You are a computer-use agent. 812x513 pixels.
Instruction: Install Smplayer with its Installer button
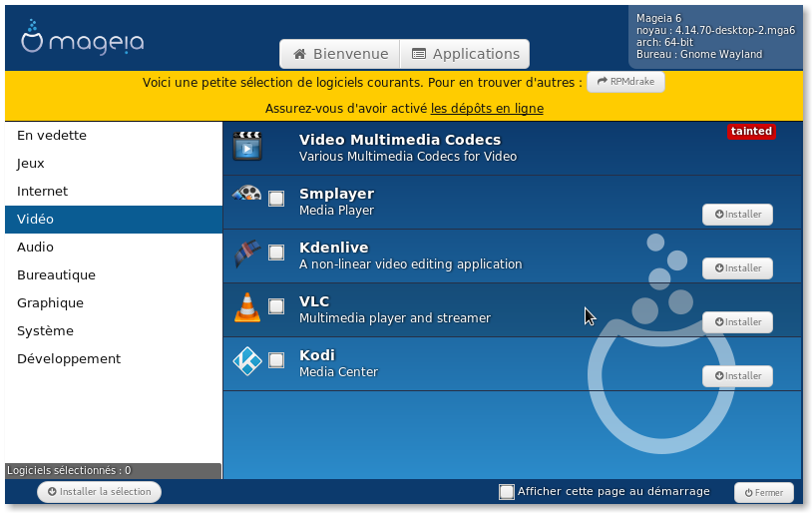(x=737, y=215)
